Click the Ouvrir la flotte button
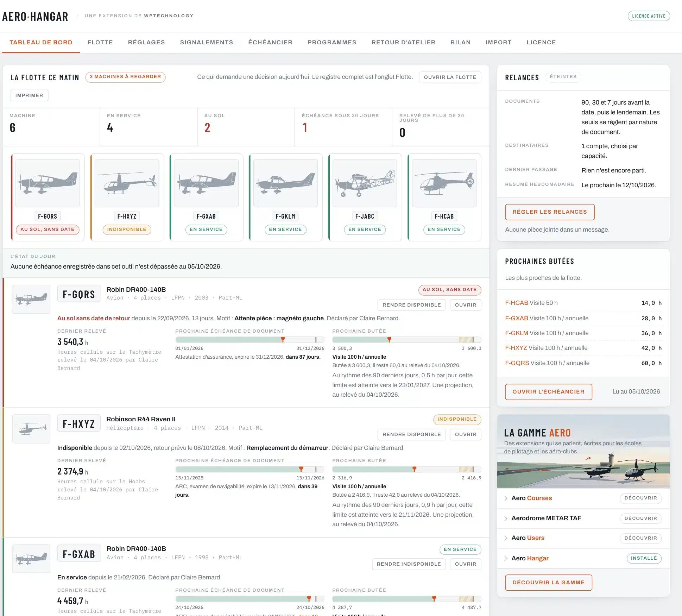The image size is (682, 616). pyautogui.click(x=450, y=77)
